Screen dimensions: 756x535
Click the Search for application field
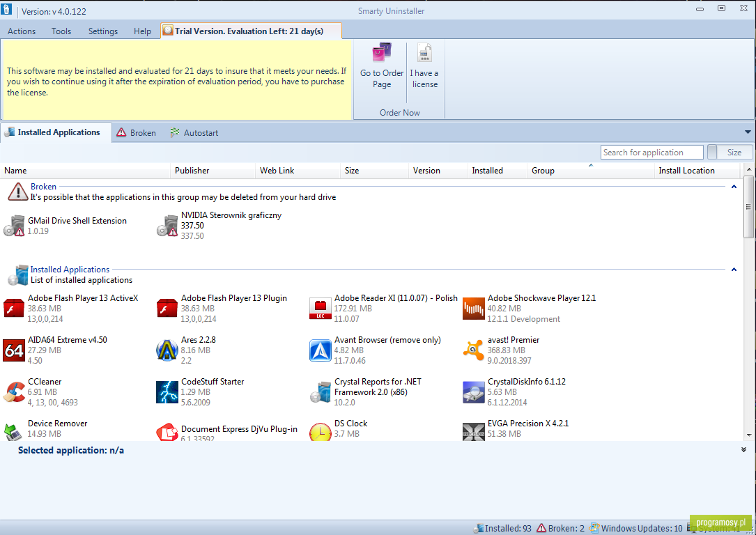point(652,153)
